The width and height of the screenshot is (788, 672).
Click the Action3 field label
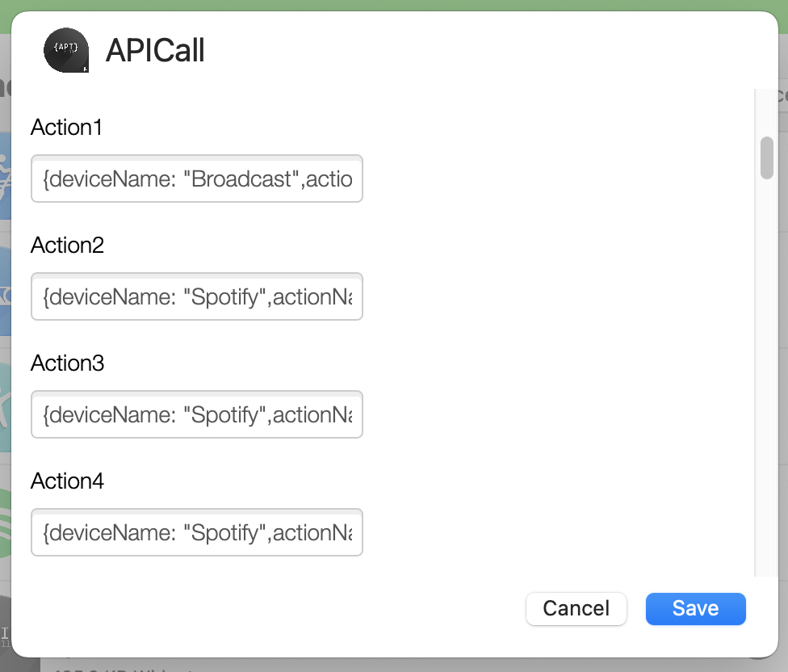click(65, 363)
